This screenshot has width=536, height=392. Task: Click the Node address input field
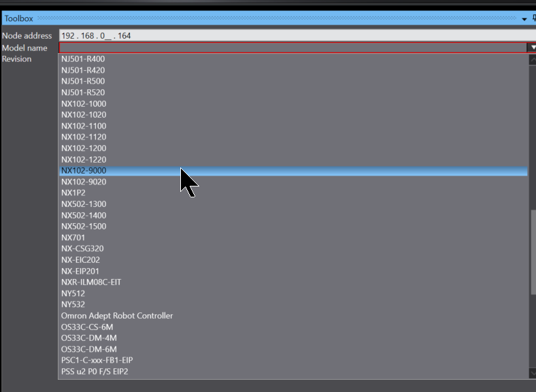[292, 35]
